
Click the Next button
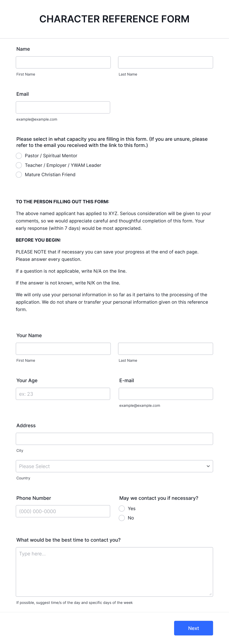coord(194,628)
